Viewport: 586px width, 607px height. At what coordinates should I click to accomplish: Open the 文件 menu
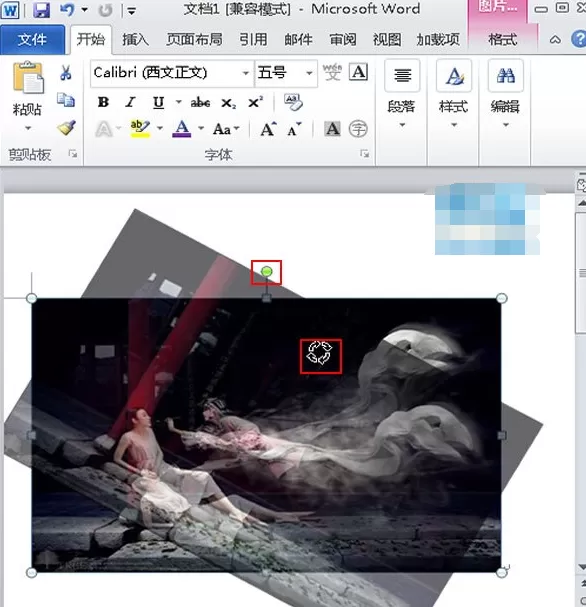(x=32, y=39)
